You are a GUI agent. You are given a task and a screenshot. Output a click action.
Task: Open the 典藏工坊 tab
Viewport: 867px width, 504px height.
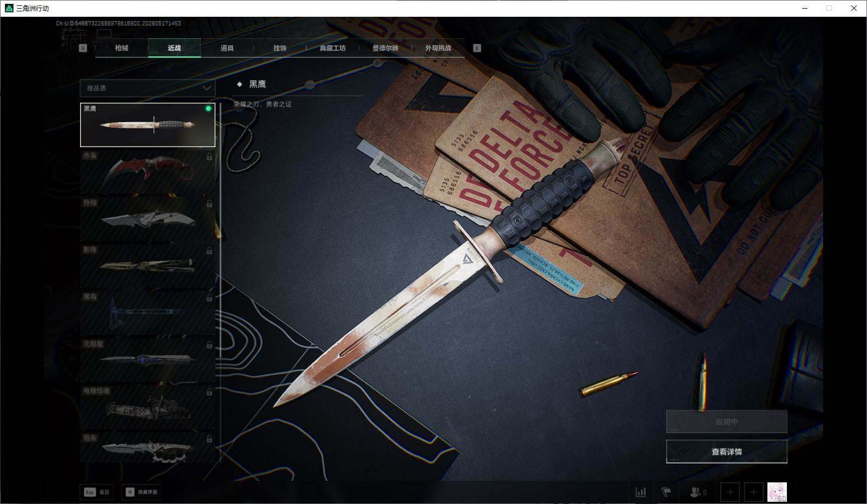(x=332, y=48)
